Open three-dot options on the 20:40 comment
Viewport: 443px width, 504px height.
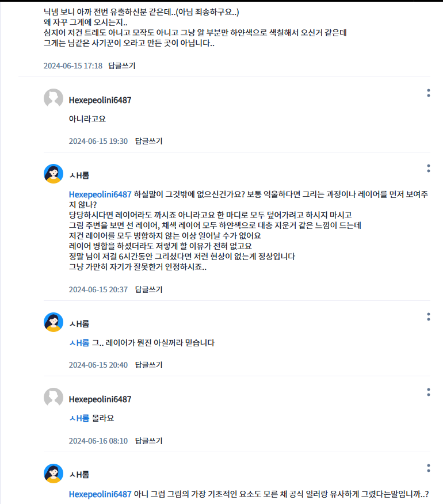tap(429, 317)
